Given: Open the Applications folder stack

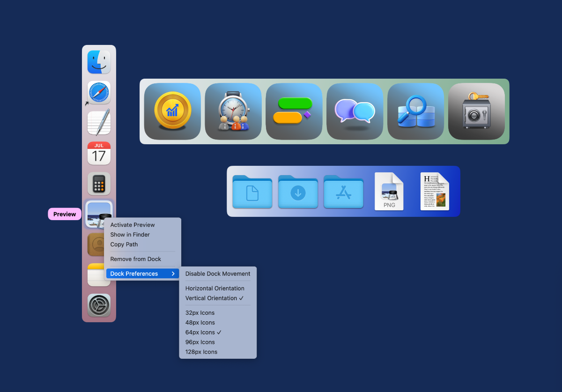Looking at the screenshot, I should (343, 192).
